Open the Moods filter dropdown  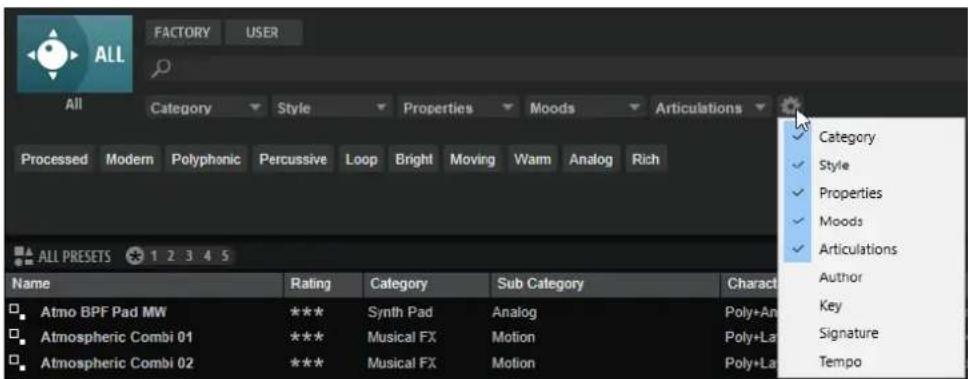(x=585, y=108)
